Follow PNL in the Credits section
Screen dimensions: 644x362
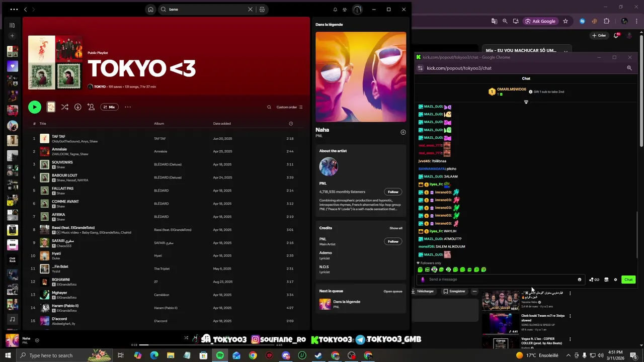pyautogui.click(x=393, y=241)
